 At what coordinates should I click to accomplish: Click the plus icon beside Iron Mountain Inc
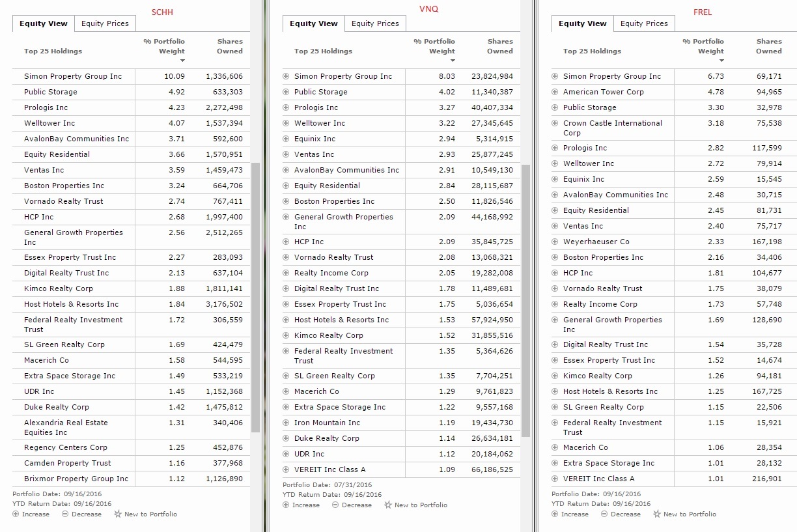pyautogui.click(x=286, y=423)
